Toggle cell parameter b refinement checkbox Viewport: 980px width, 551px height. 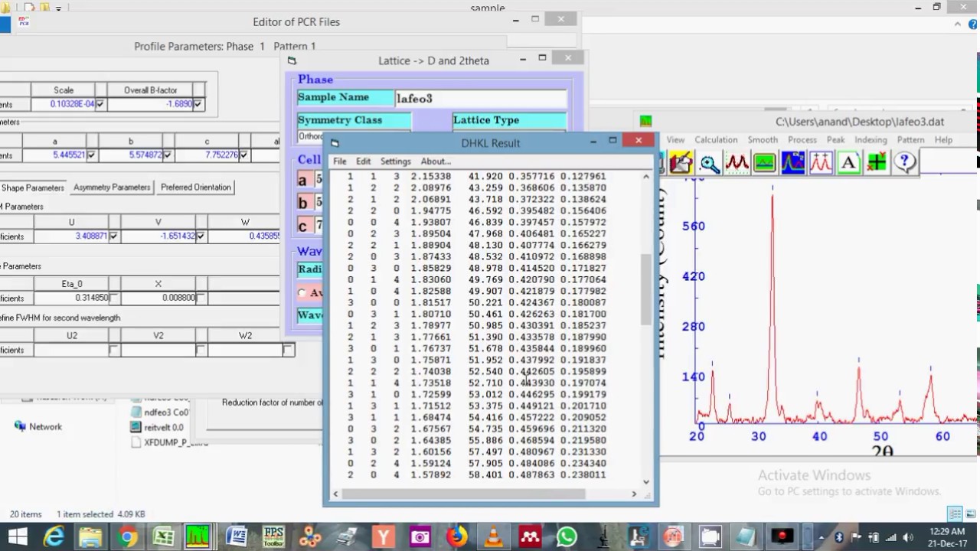[168, 155]
